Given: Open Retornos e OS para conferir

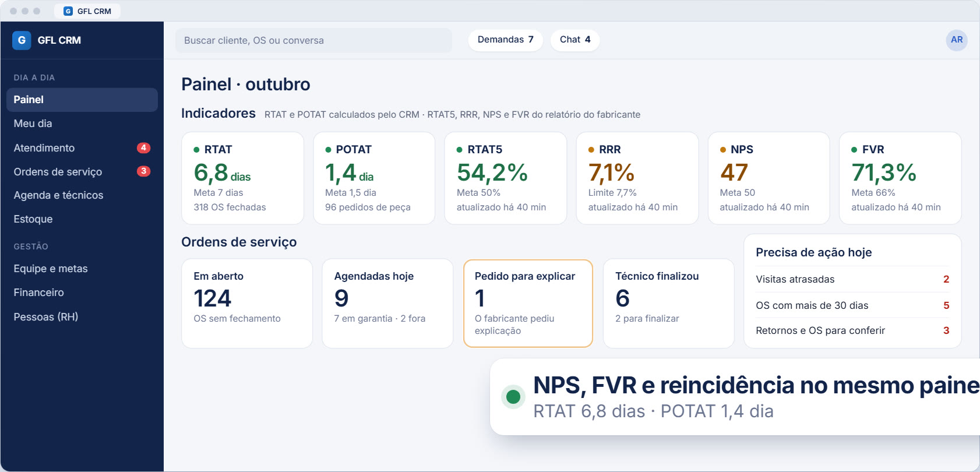Looking at the screenshot, I should point(852,330).
